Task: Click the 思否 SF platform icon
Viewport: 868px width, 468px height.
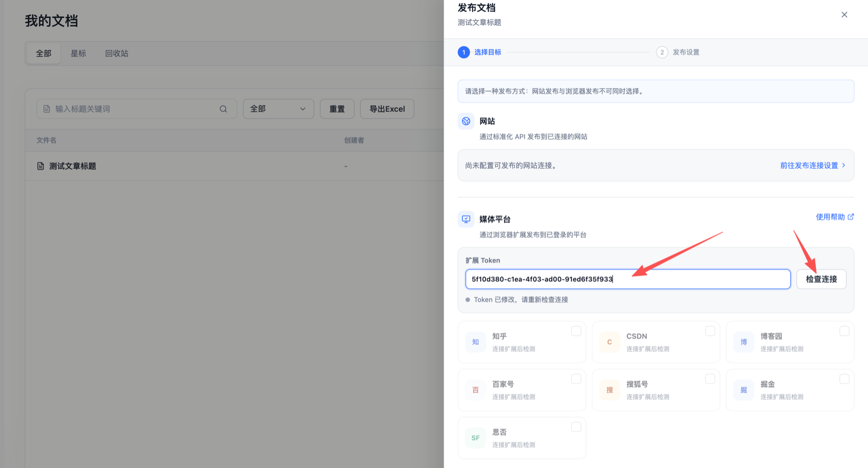Action: (x=475, y=438)
